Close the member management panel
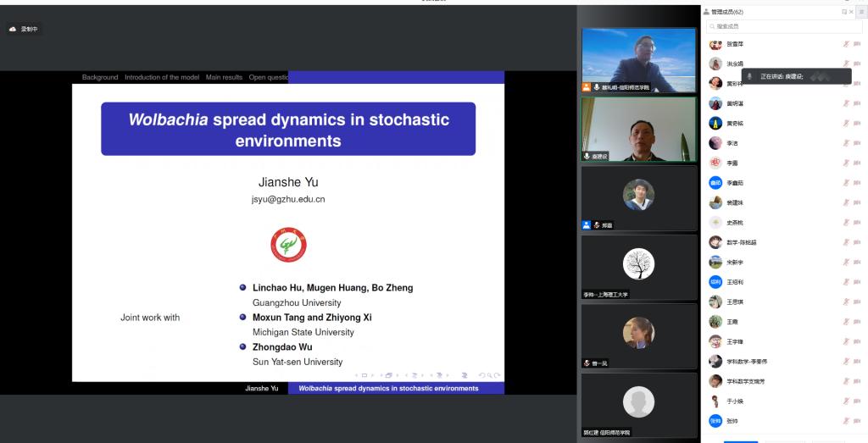This screenshot has height=443, width=868. 851,12
